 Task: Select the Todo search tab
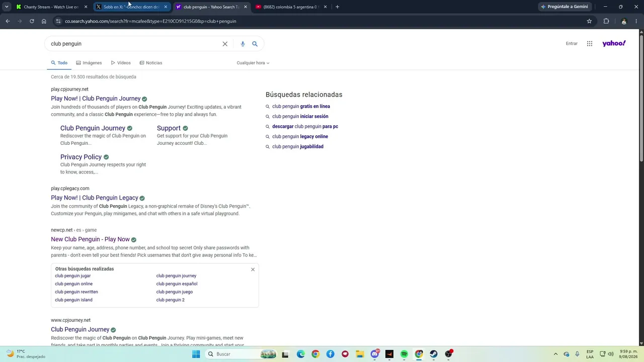(59, 63)
